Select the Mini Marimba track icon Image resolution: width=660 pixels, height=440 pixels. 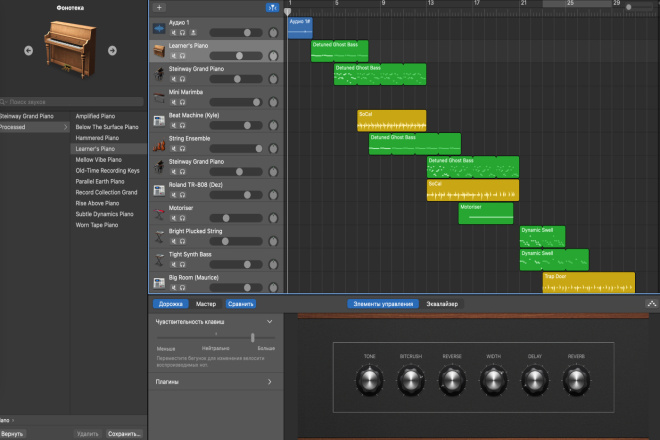tap(159, 98)
